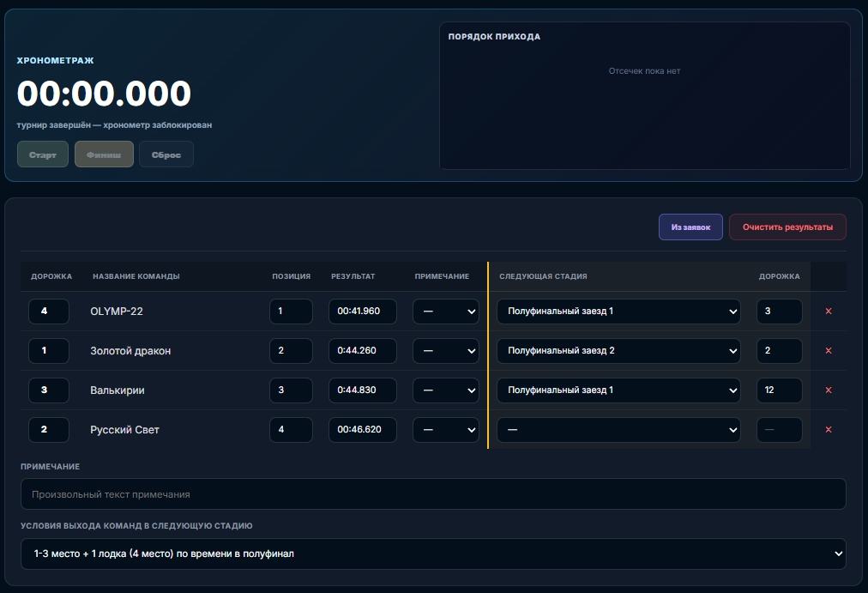Click the Финиш button
868x593 pixels.
(x=104, y=154)
